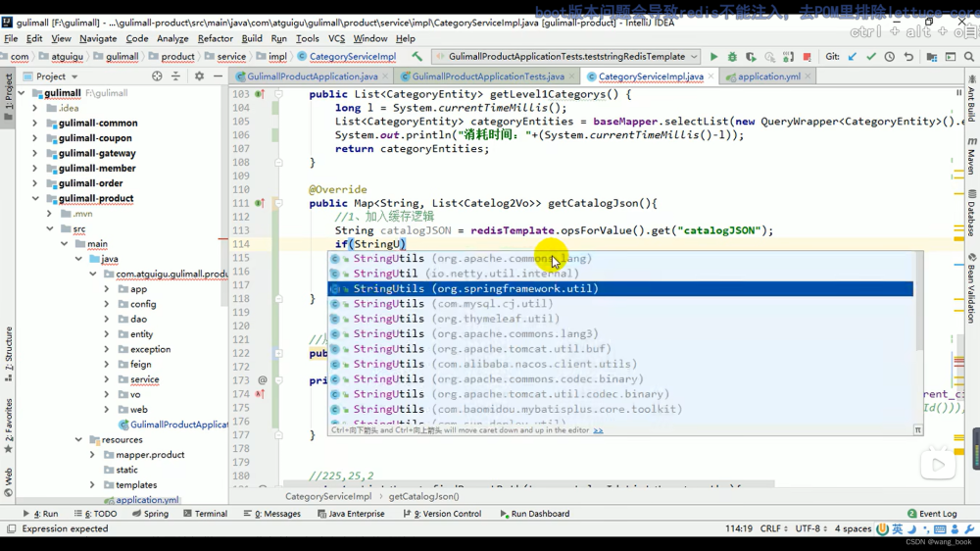
Task: Open the Database tool window
Action: point(972,214)
